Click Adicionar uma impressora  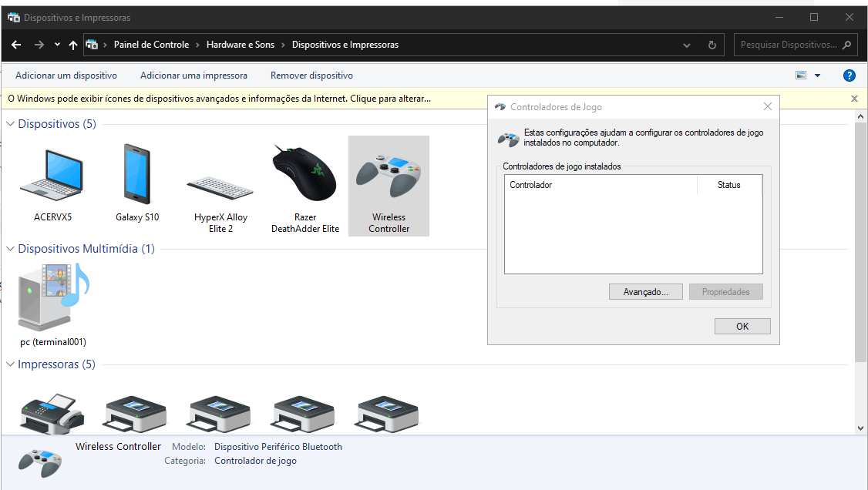click(193, 76)
